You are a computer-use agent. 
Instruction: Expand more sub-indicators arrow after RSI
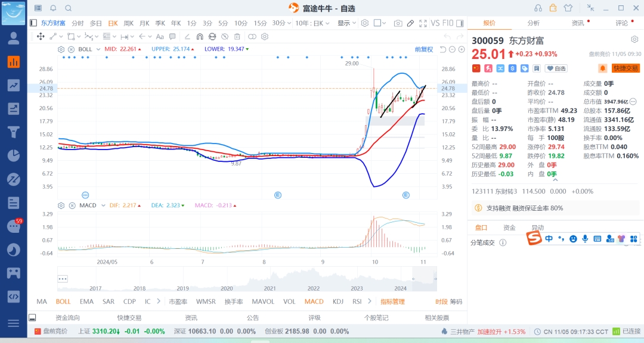(x=370, y=301)
